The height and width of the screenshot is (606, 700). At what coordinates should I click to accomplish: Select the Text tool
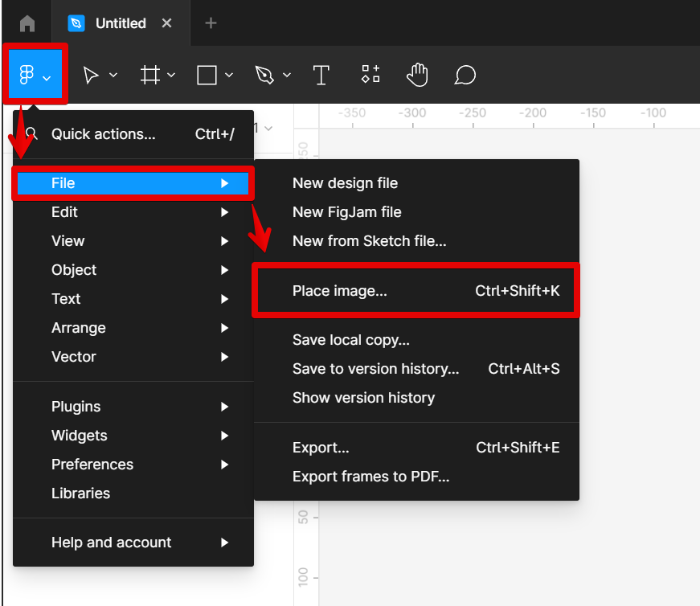tap(321, 76)
